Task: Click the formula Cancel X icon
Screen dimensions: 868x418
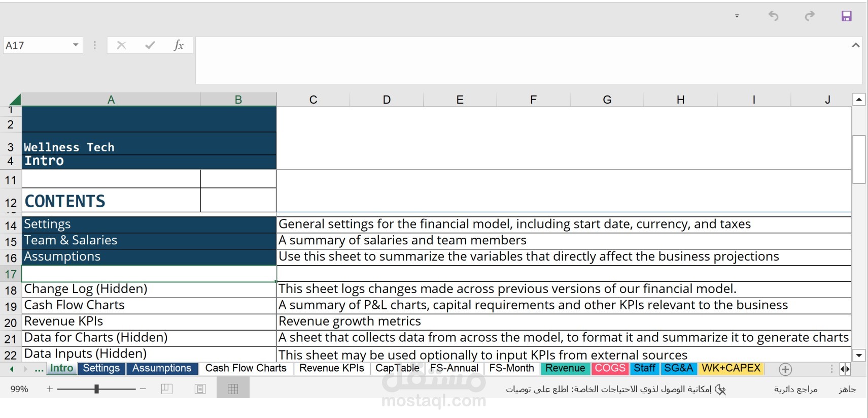Action: click(121, 45)
